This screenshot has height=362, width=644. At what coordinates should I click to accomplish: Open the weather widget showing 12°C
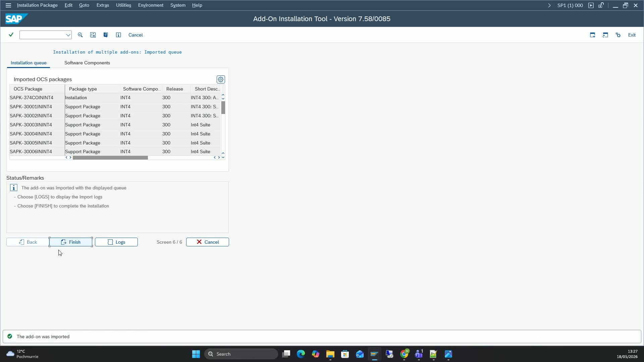tap(22, 354)
